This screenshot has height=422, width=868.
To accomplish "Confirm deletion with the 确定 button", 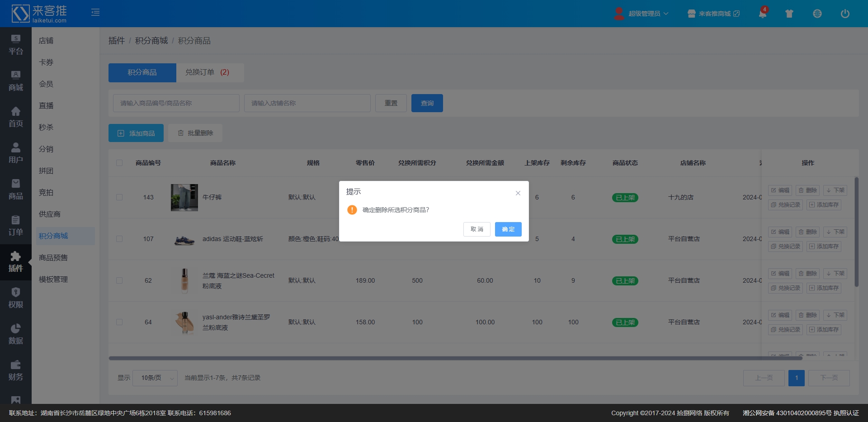I will [x=508, y=229].
